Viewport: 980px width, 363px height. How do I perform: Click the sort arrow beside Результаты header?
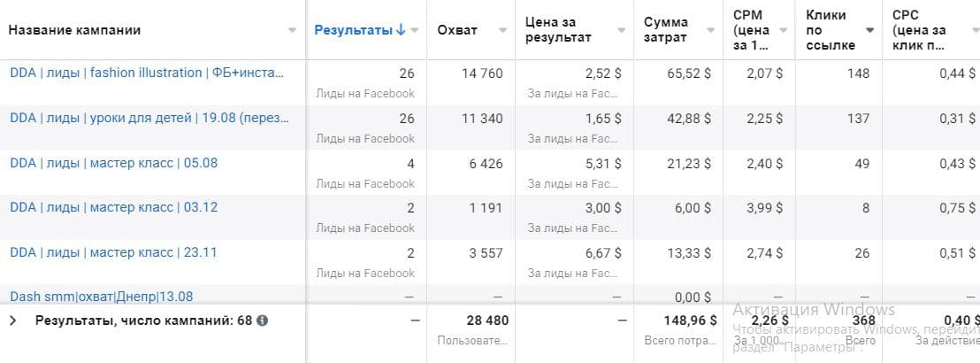pyautogui.click(x=401, y=30)
